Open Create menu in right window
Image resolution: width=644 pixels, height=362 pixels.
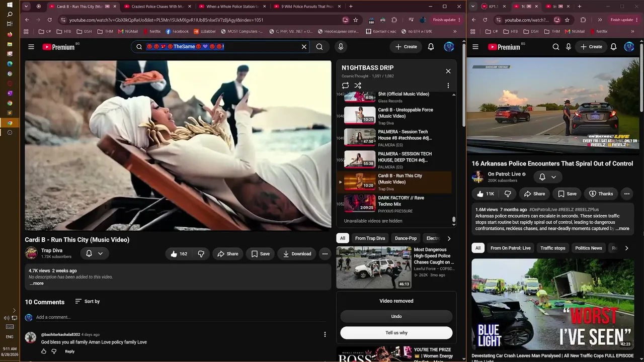tap(591, 47)
